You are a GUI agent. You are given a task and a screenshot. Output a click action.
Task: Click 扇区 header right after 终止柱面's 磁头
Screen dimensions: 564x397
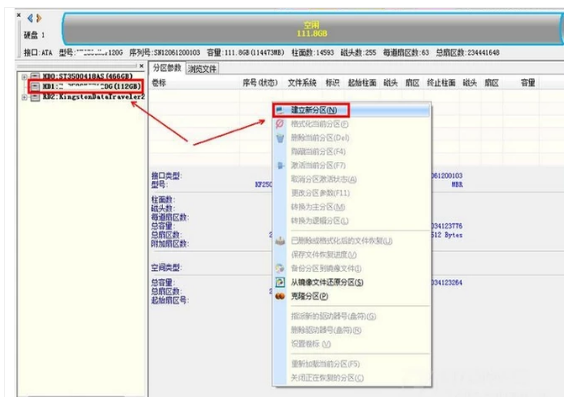coord(491,83)
